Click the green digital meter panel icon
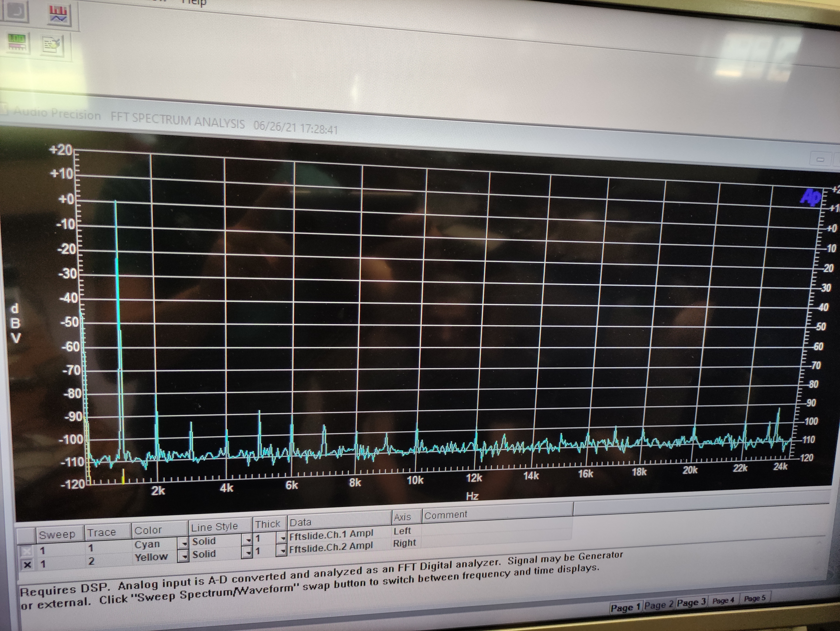This screenshot has height=631, width=840. (17, 42)
